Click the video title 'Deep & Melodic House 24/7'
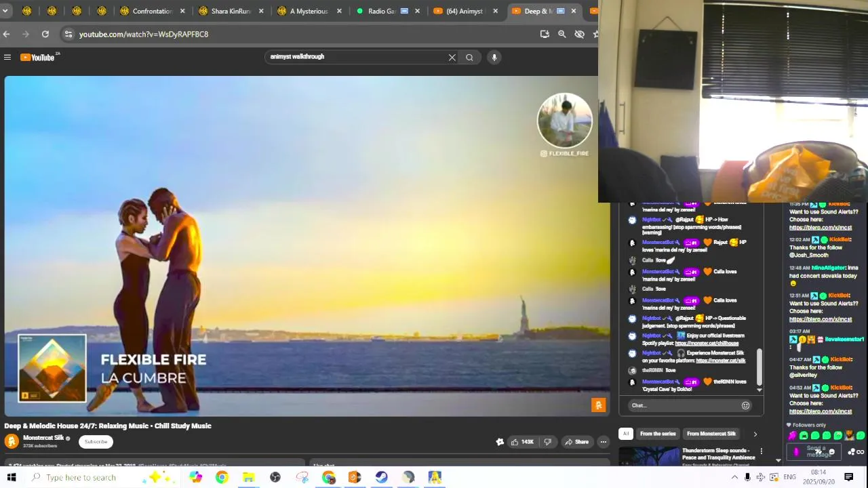This screenshot has width=868, height=488. pyautogui.click(x=108, y=426)
